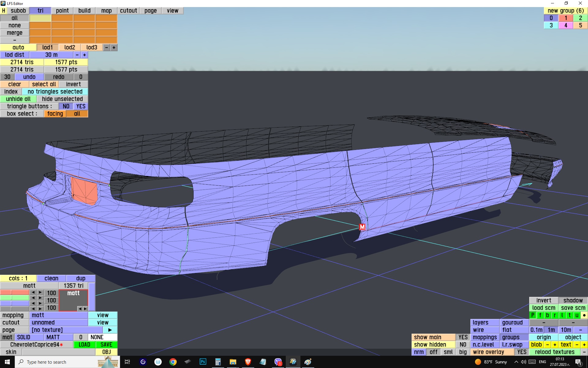Open the cutout tab
The height and width of the screenshot is (368, 588).
(x=128, y=11)
